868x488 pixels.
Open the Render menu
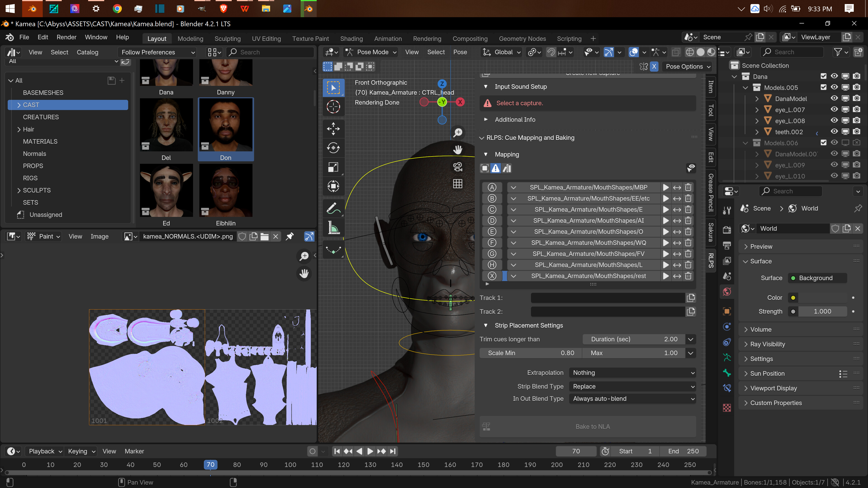click(x=66, y=37)
